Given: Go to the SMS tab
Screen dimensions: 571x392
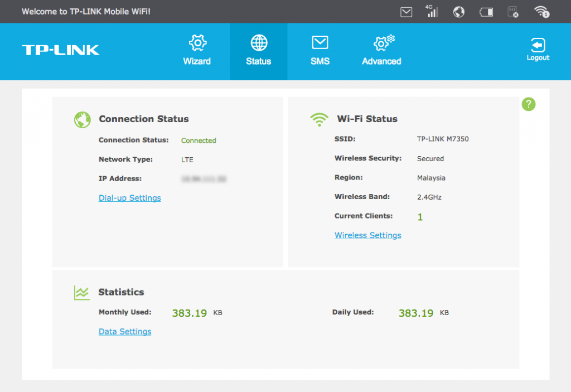Looking at the screenshot, I should (x=320, y=51).
